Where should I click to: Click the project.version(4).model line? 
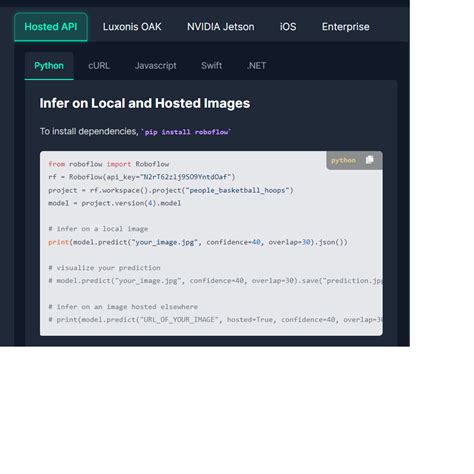click(115, 203)
